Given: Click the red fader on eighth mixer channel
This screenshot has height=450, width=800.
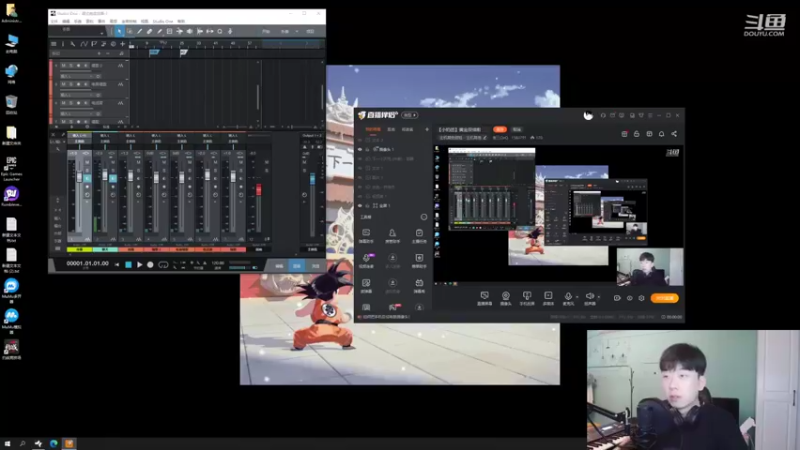Looking at the screenshot, I should pos(259,189).
